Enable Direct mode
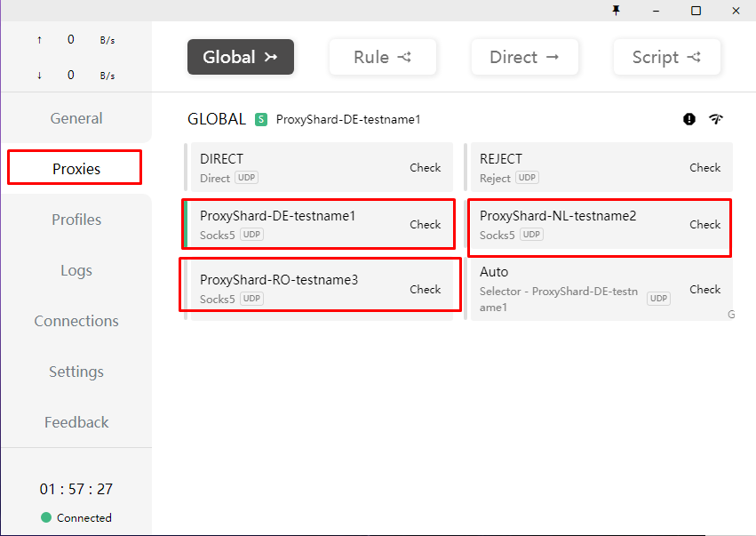Viewport: 756px width, 536px height. pos(524,57)
